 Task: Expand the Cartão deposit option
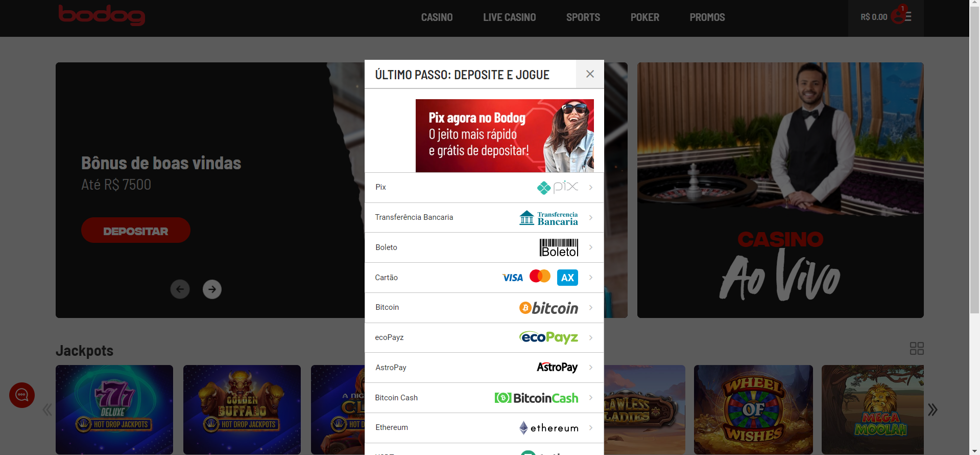click(591, 278)
